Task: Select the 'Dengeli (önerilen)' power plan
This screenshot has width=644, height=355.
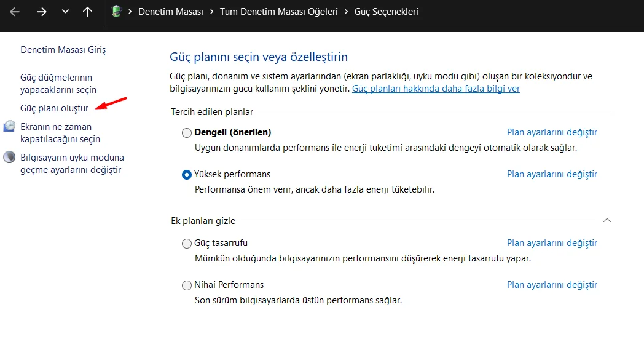Action: click(186, 132)
